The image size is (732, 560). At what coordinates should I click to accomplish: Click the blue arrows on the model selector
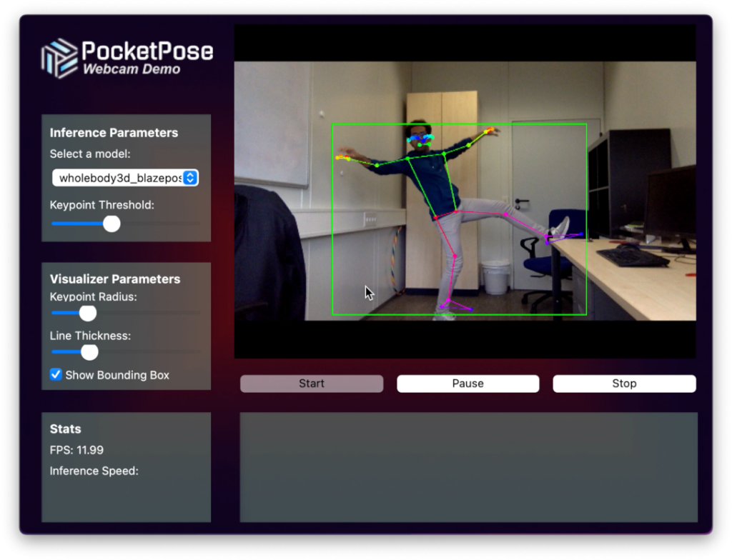coord(190,178)
